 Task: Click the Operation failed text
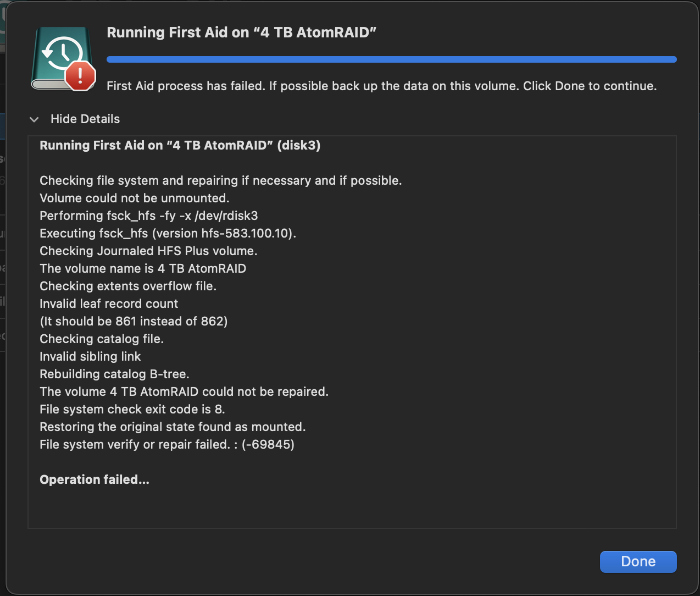coord(95,479)
